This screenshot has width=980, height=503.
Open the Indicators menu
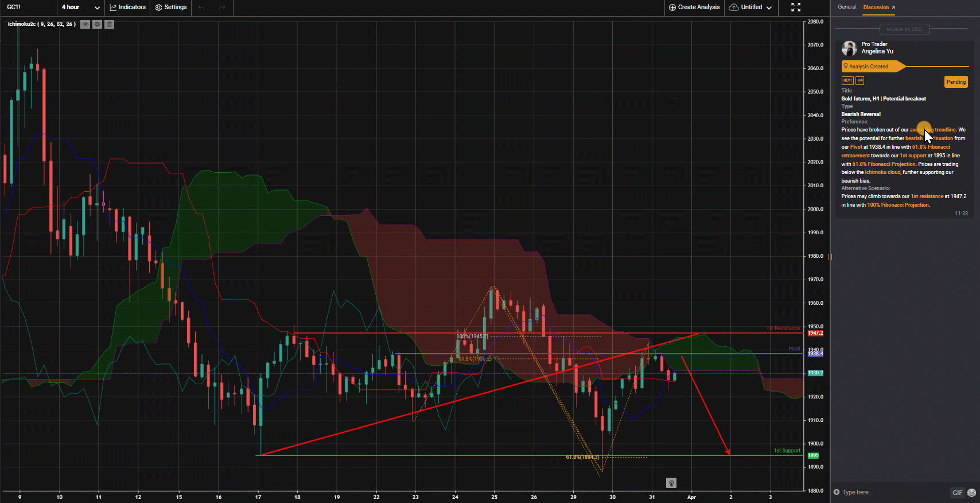127,7
